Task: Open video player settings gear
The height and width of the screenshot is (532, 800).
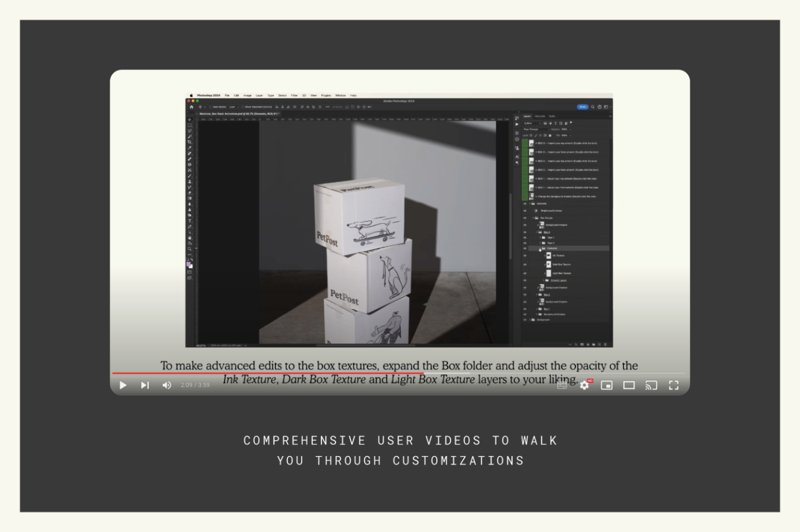Action: [584, 385]
